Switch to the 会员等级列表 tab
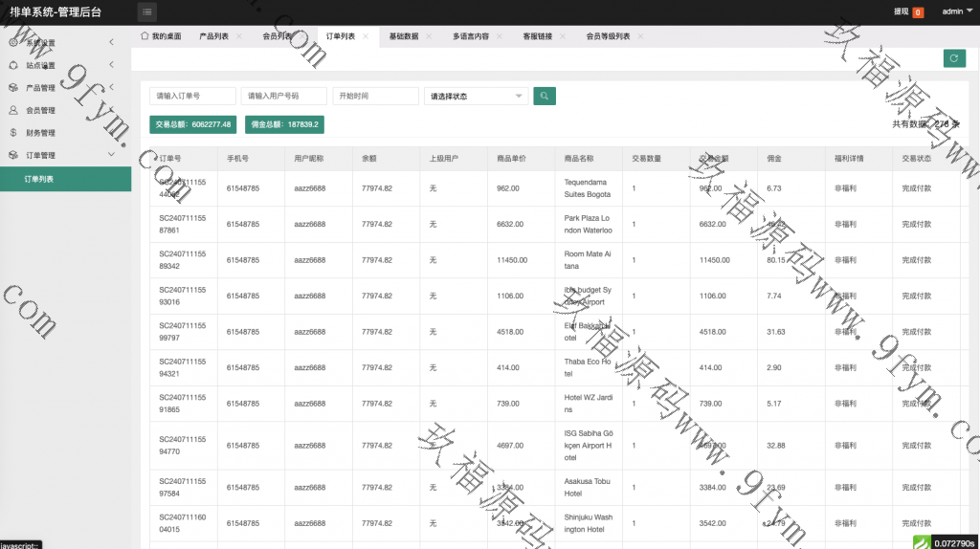Image resolution: width=980 pixels, height=549 pixels. (608, 36)
